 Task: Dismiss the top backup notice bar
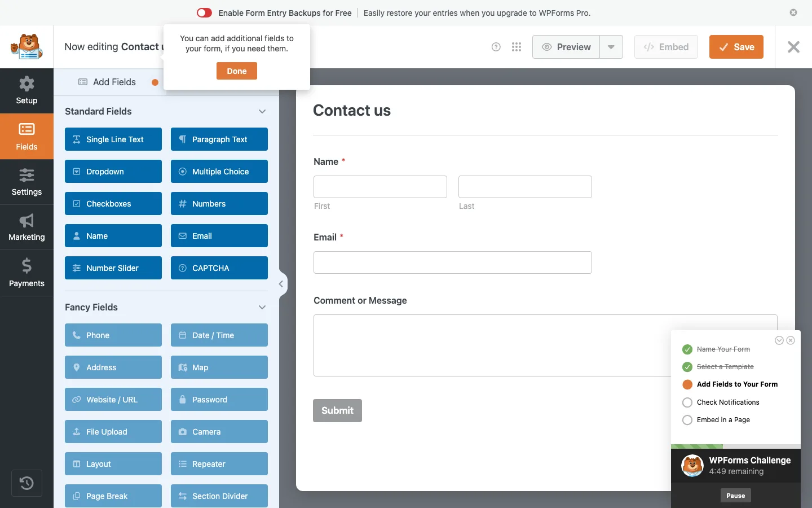pos(793,12)
